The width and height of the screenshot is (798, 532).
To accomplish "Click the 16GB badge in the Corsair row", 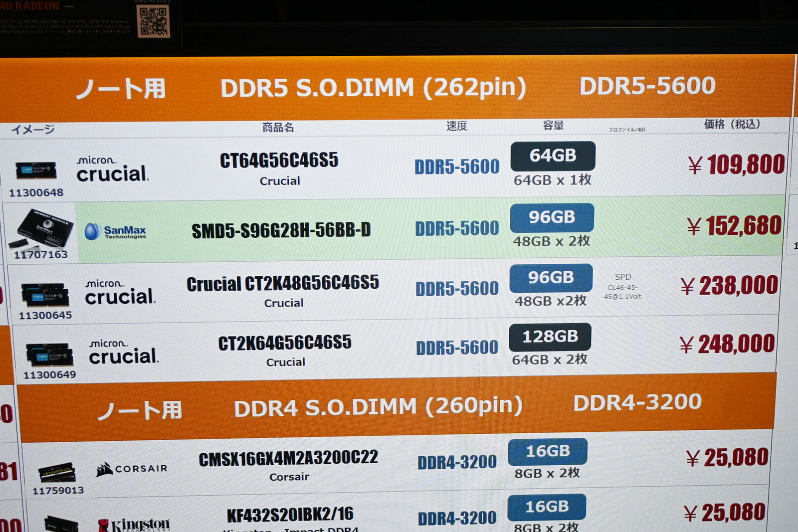I will (548, 451).
